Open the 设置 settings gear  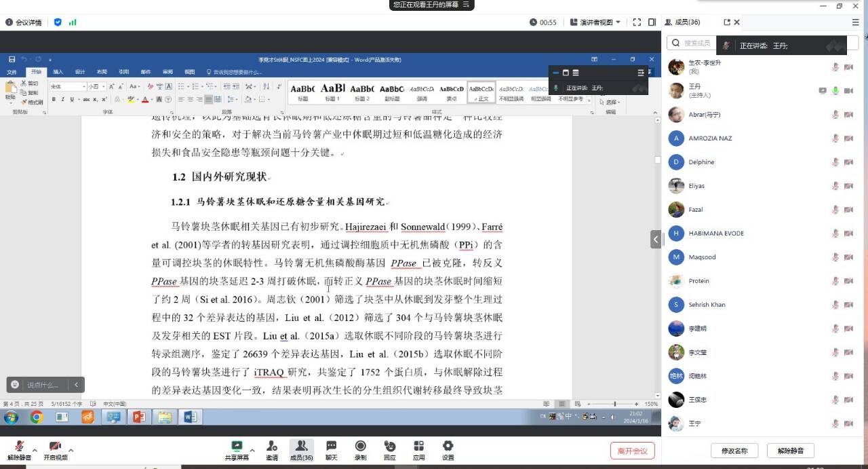448,449
